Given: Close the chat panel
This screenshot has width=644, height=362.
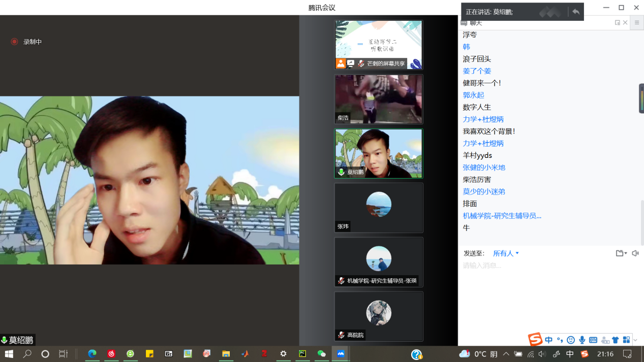Looking at the screenshot, I should pos(625,23).
